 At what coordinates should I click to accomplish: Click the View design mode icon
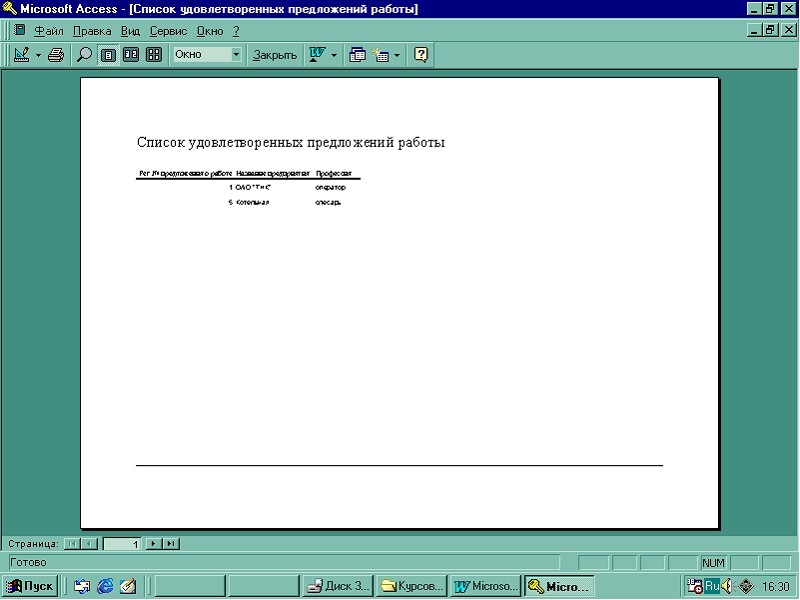tap(21, 55)
